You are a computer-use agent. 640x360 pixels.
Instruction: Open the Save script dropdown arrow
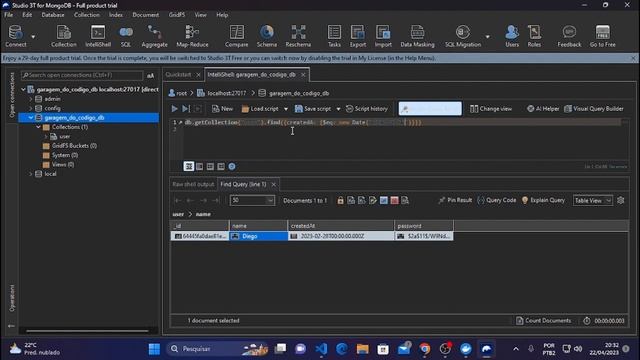click(x=338, y=109)
